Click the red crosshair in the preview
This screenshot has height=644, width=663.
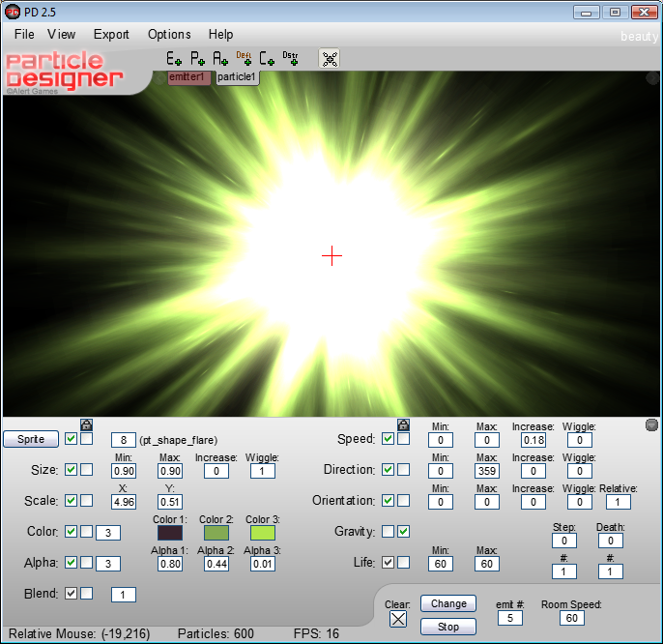331,255
